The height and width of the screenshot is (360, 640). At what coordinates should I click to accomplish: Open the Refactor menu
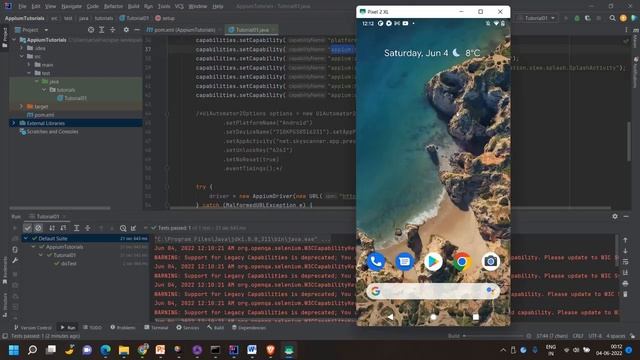[x=113, y=7]
